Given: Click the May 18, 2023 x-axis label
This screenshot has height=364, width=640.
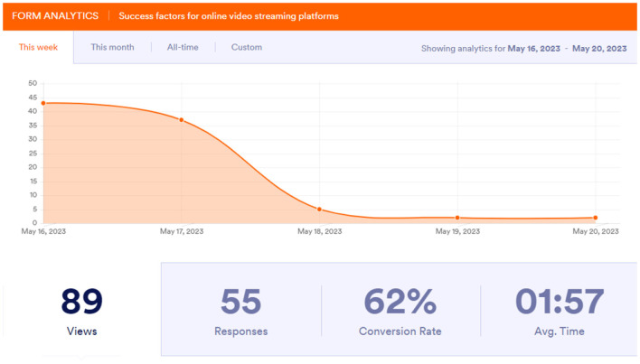Looking at the screenshot, I should pos(319,232).
